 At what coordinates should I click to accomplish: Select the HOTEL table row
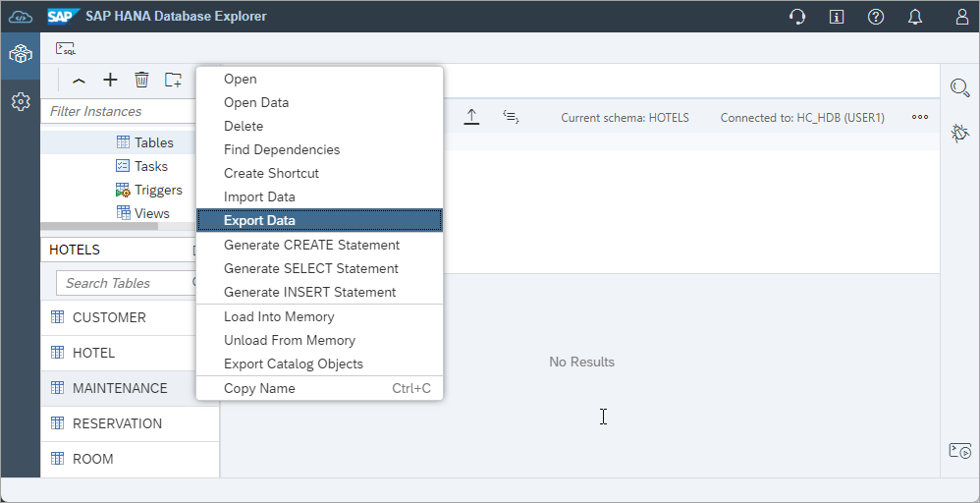click(119, 353)
